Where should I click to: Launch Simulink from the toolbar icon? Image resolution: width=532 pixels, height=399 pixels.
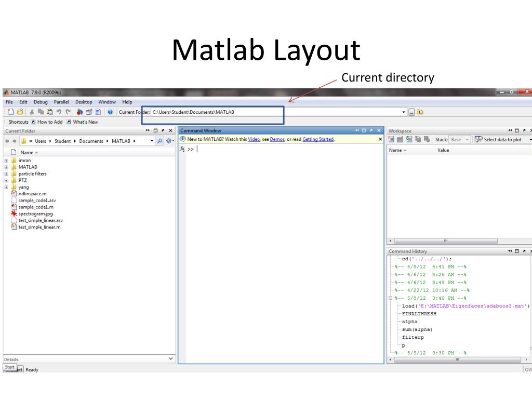point(79,112)
